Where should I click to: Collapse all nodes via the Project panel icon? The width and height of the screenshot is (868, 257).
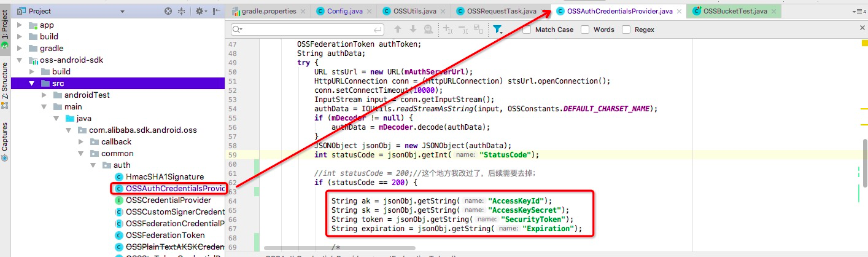[182, 11]
